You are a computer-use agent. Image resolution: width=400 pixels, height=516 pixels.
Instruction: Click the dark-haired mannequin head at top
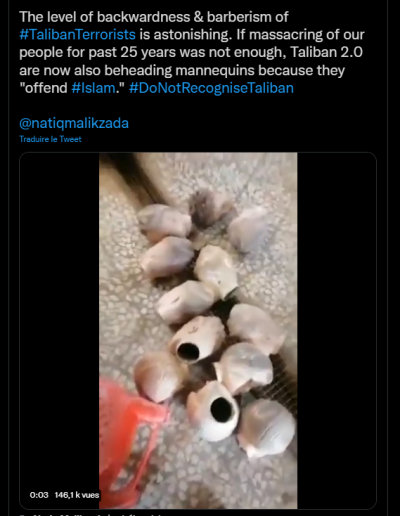pos(208,209)
